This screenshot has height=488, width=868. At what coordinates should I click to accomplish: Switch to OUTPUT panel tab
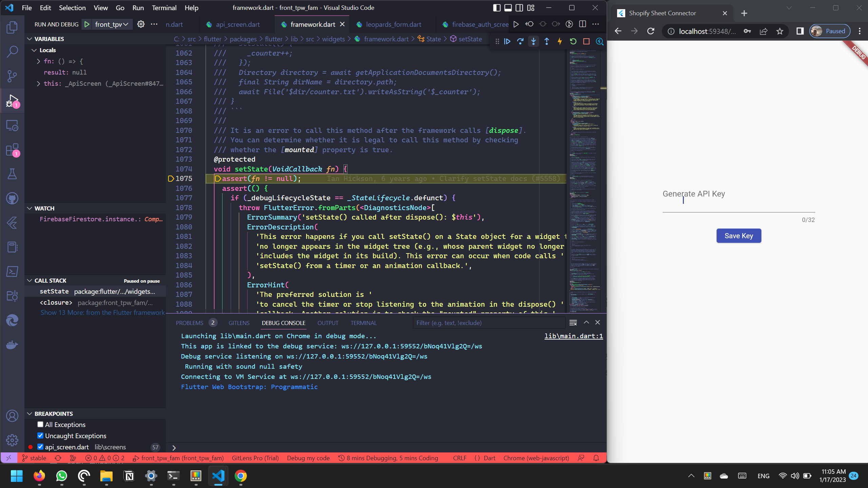(x=328, y=323)
